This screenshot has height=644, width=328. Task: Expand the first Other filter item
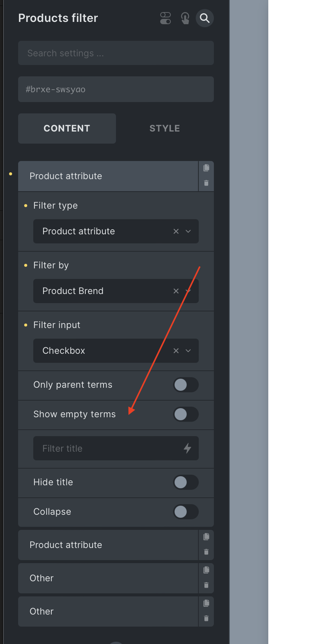(x=108, y=578)
